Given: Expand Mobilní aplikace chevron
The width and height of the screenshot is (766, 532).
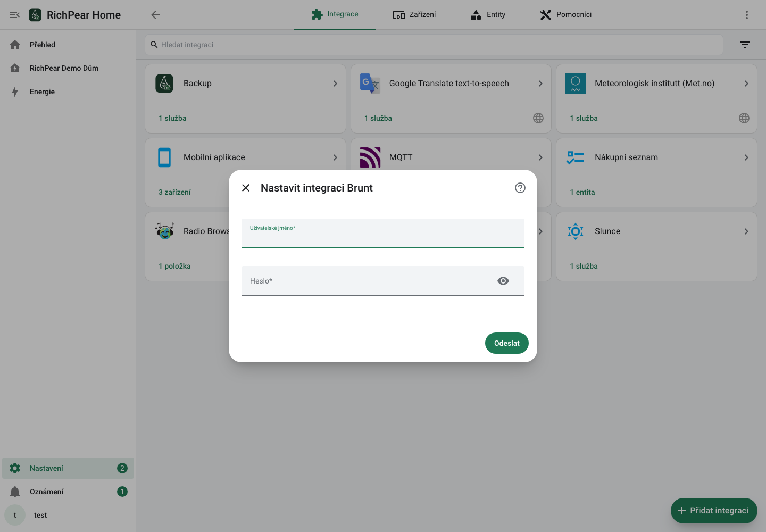Looking at the screenshot, I should 335,157.
